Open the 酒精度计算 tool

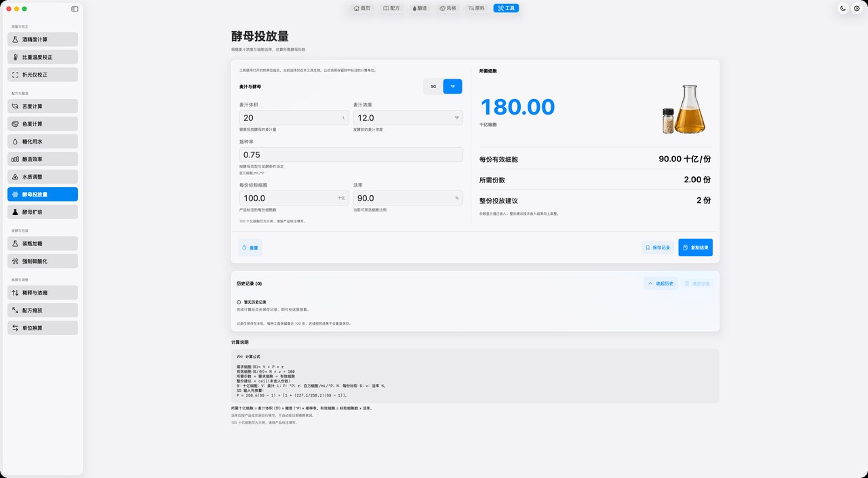[43, 39]
